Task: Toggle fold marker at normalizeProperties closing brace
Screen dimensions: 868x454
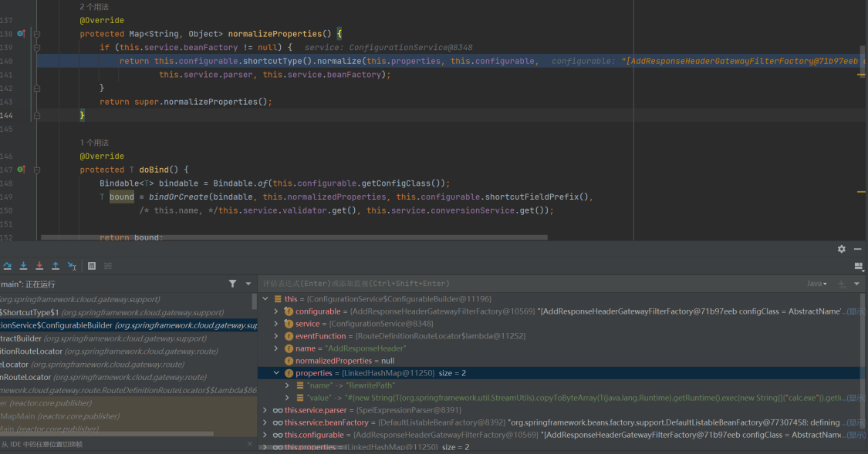Action: [37, 116]
